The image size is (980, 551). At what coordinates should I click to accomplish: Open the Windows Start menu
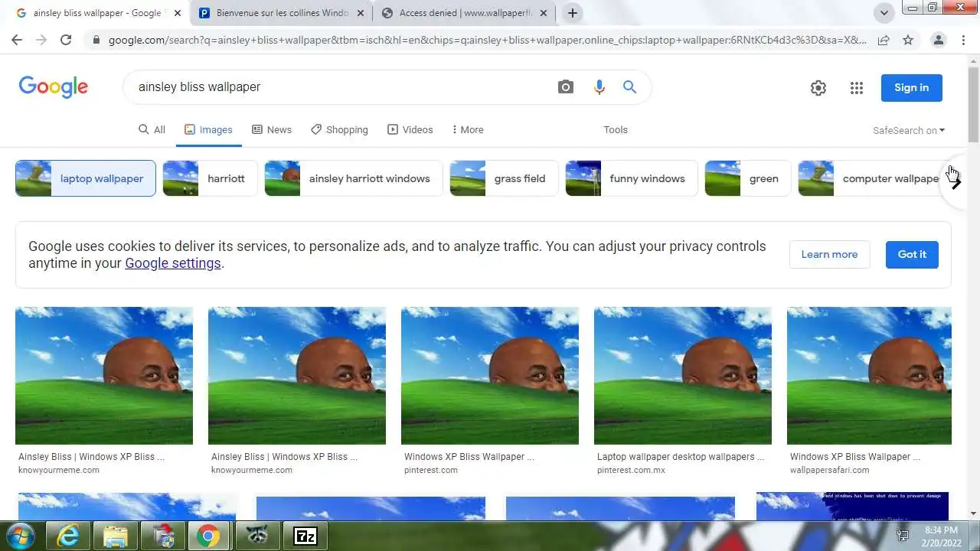[x=21, y=536]
